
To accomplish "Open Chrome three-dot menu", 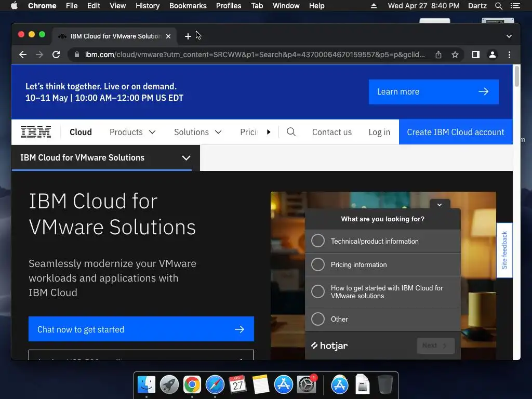I will tap(509, 55).
